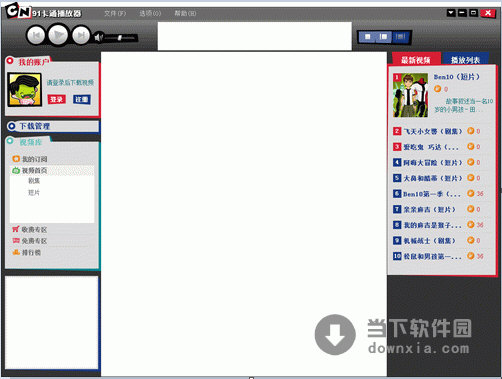Image resolution: width=502 pixels, height=379 pixels.
Task: Click the cartoon avatar picture
Action: pos(25,90)
